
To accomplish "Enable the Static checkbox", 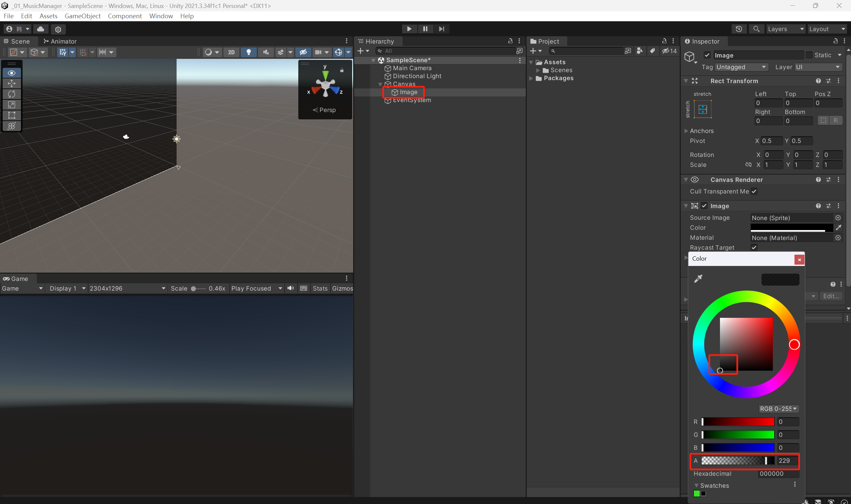I will coord(809,55).
